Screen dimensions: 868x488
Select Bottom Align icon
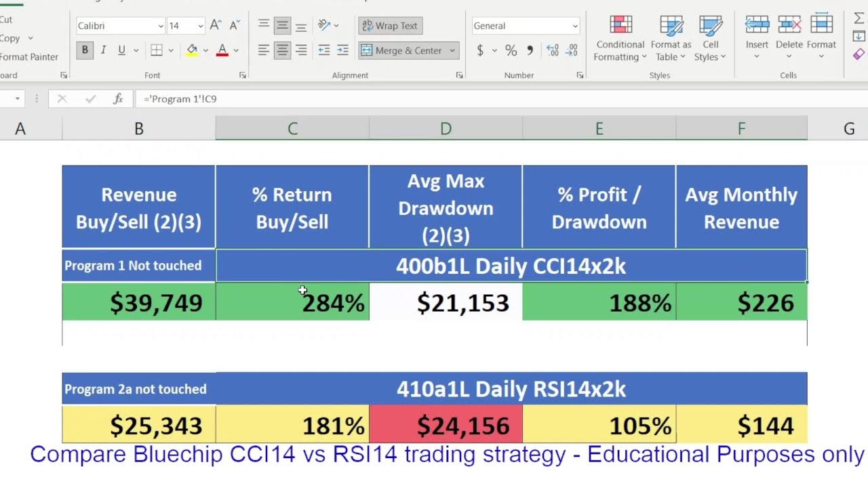[301, 26]
